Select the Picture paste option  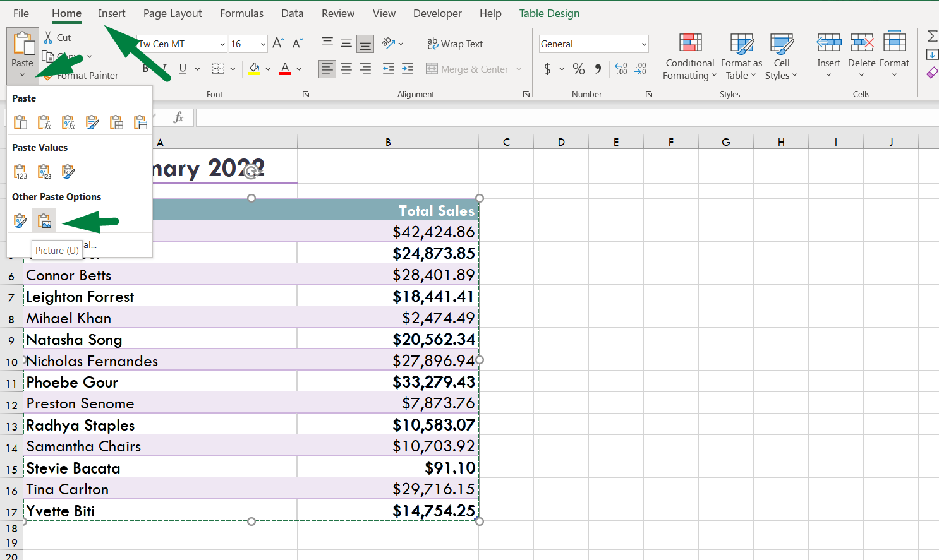(44, 220)
